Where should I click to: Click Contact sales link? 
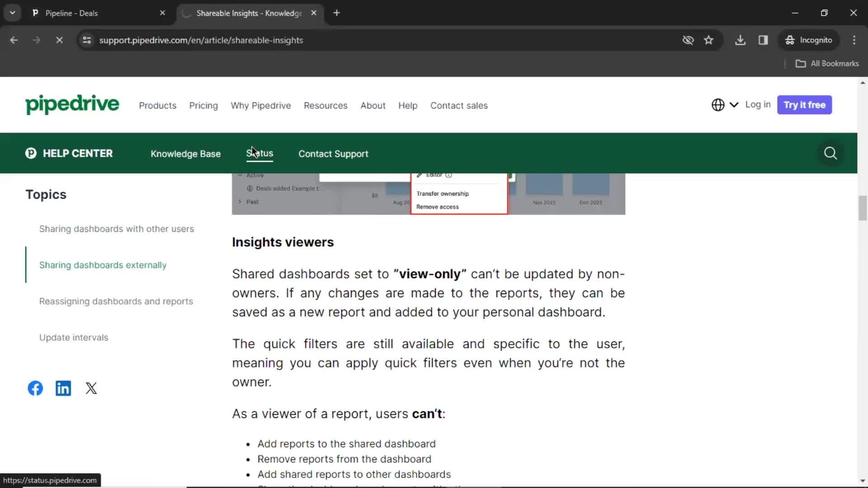[459, 106]
